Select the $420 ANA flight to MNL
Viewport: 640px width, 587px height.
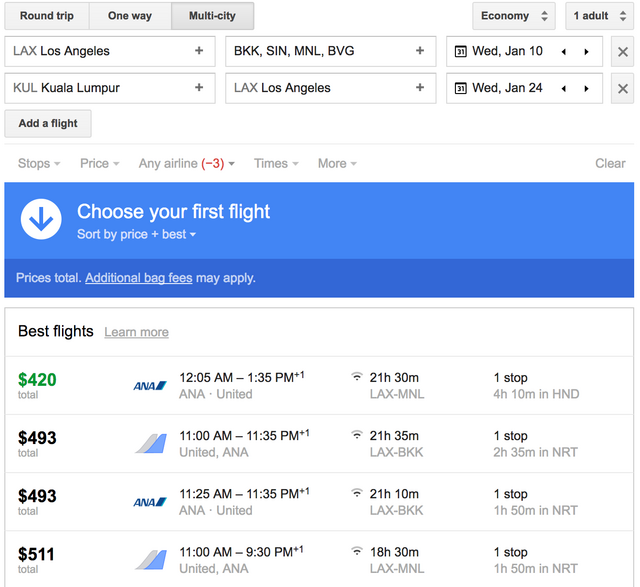(x=320, y=386)
